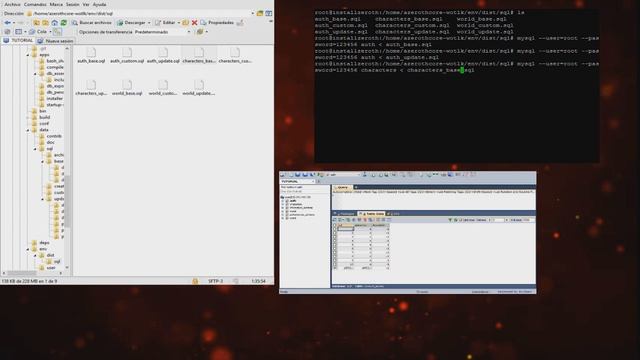Select the doc folder under data
This screenshot has height=360, width=640.
50,142
